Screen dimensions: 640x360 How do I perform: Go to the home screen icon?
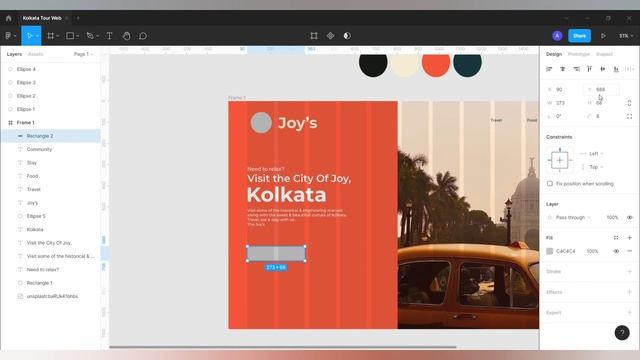click(x=9, y=18)
